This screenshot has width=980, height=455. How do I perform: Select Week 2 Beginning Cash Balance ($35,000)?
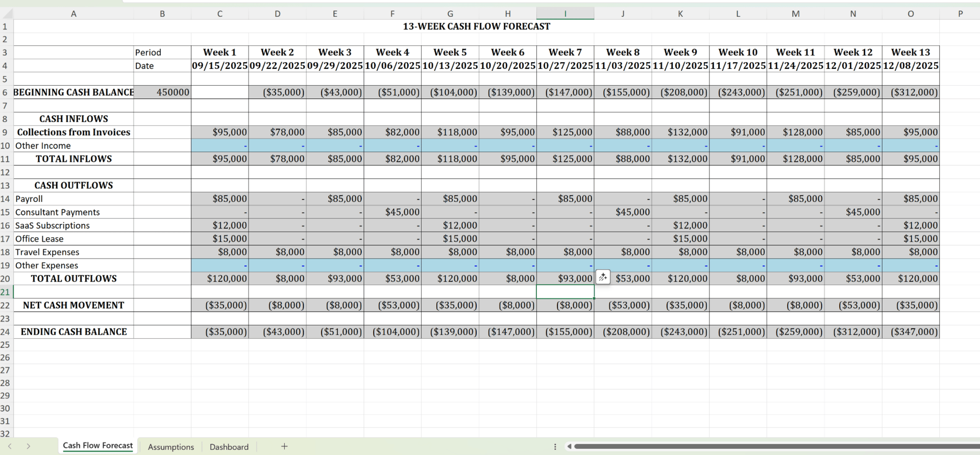tap(278, 92)
